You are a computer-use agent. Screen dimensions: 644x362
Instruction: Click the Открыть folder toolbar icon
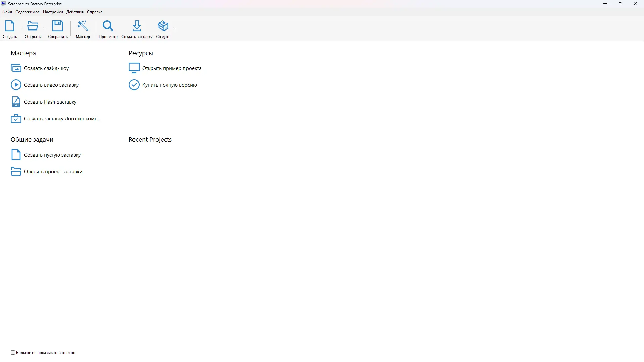(33, 26)
